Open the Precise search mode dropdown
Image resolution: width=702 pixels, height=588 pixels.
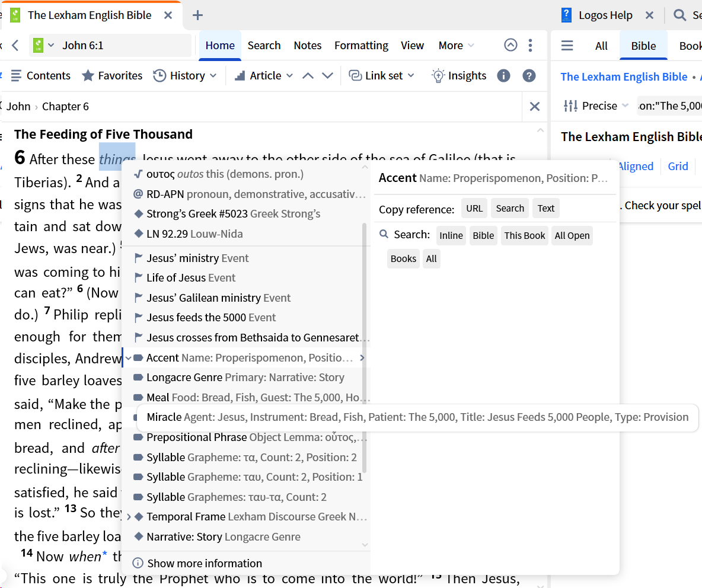point(596,106)
